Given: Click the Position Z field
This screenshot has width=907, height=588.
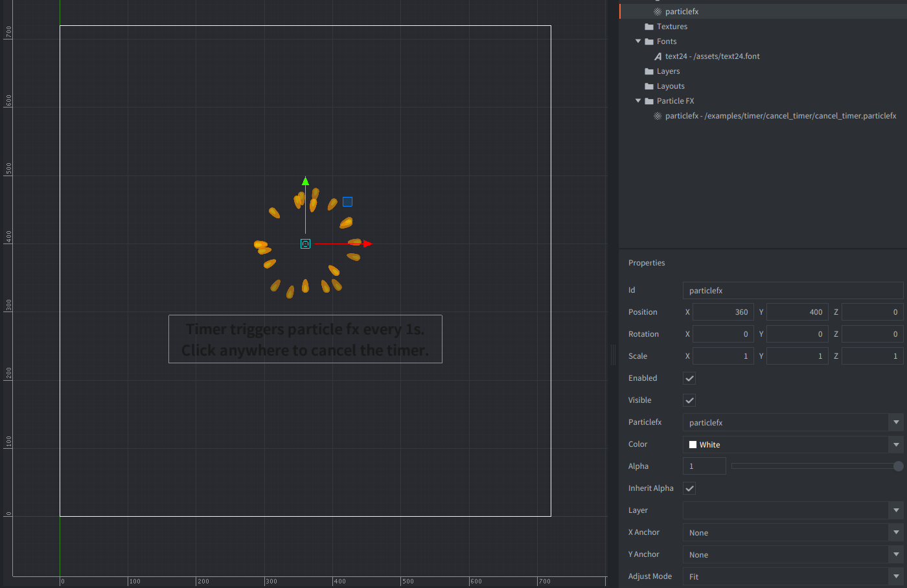Looking at the screenshot, I should tap(872, 312).
